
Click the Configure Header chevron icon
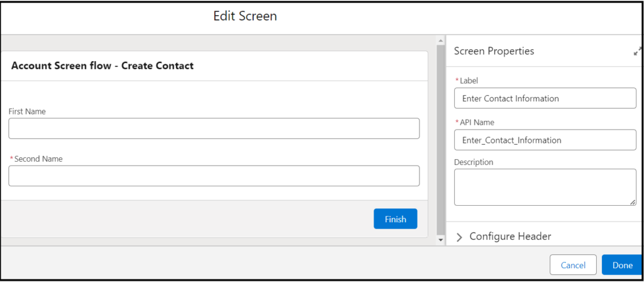[459, 237]
